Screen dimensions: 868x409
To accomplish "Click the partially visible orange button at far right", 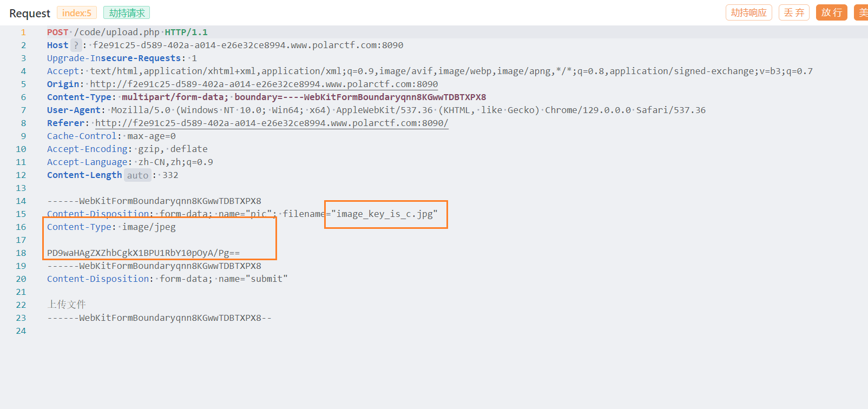I will pyautogui.click(x=861, y=12).
